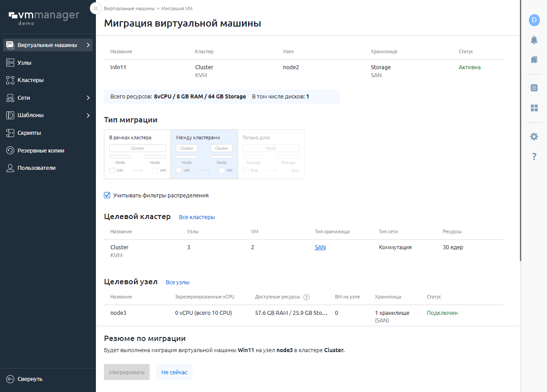Click the Все кластеры link
Image resolution: width=547 pixels, height=392 pixels.
click(197, 217)
